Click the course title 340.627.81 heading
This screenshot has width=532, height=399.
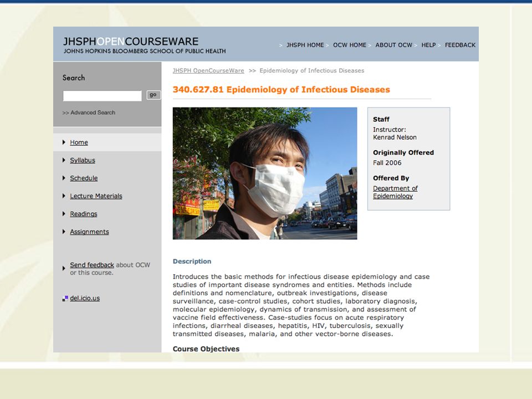pos(282,90)
